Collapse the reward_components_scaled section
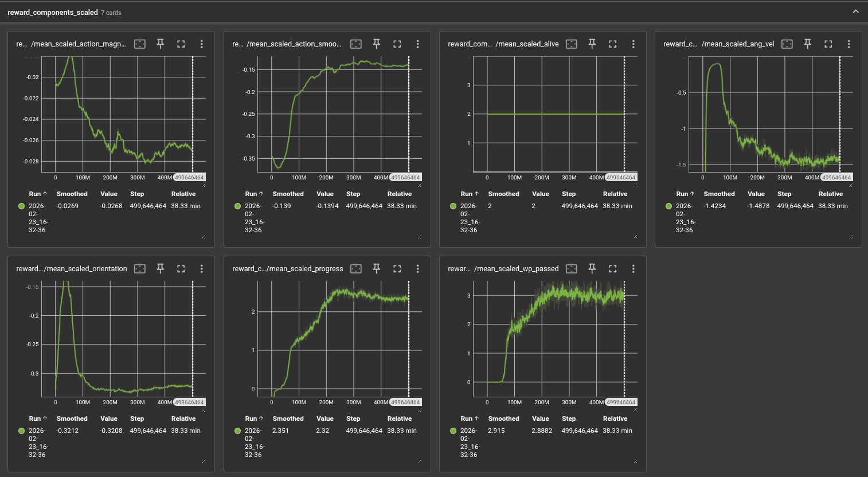The height and width of the screenshot is (477, 868). click(855, 11)
